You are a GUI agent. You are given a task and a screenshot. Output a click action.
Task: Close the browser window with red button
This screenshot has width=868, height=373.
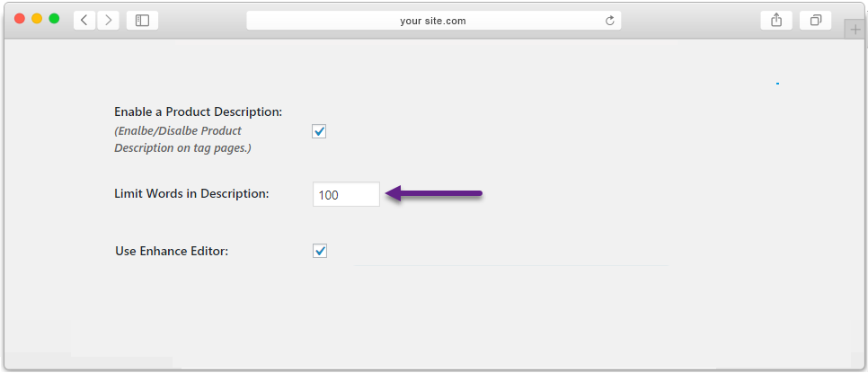coord(20,19)
